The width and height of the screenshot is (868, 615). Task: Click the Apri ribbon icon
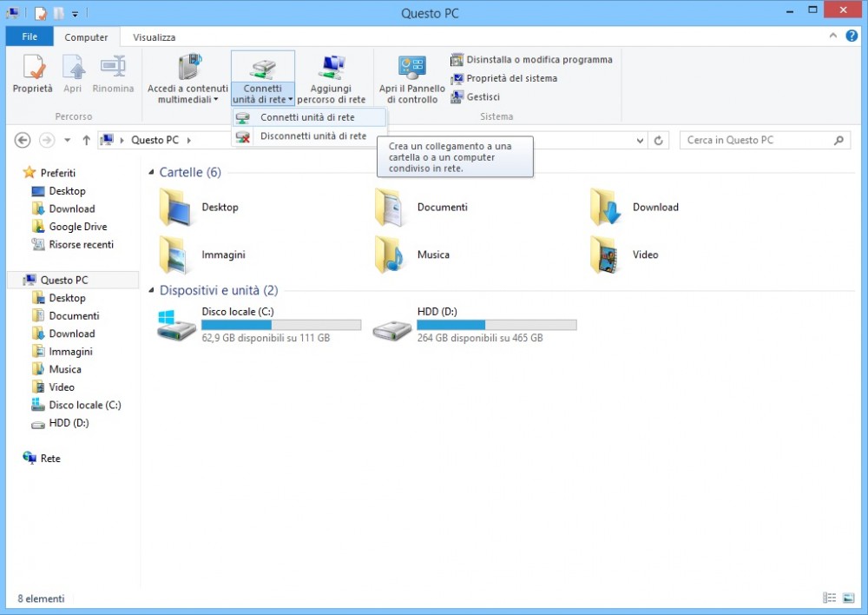click(x=73, y=68)
